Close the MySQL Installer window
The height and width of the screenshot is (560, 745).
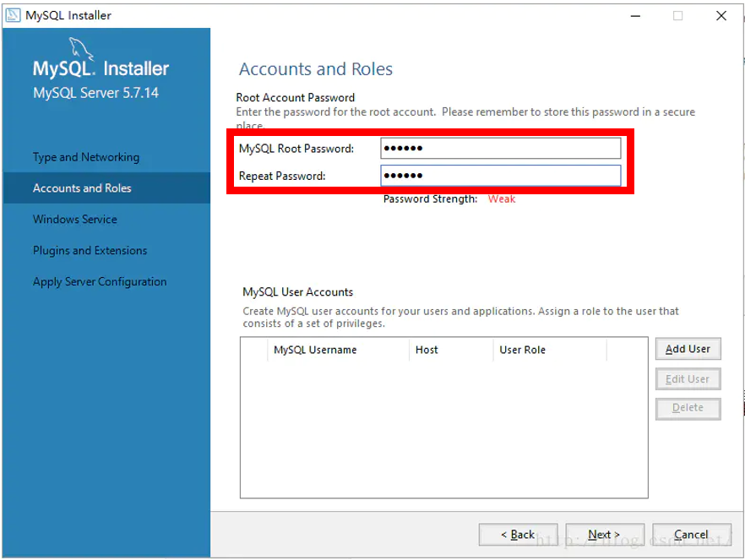[721, 16]
